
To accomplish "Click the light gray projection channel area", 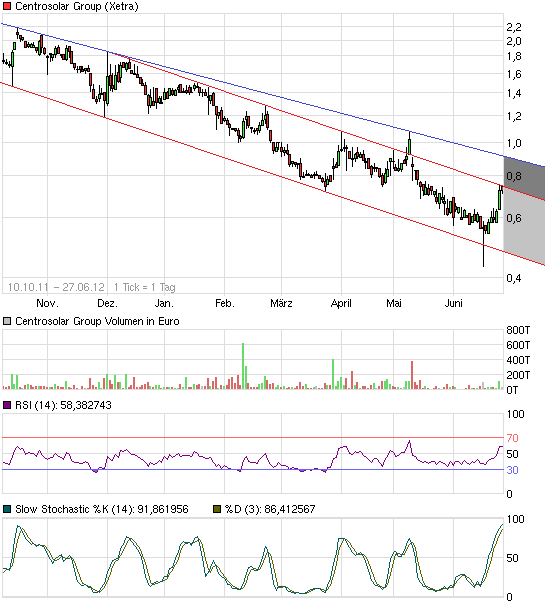I will point(524,224).
